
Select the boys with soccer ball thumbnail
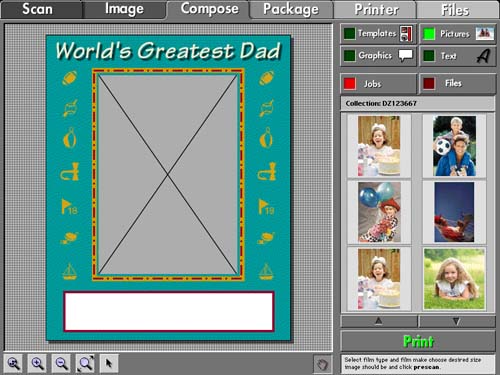[454, 146]
